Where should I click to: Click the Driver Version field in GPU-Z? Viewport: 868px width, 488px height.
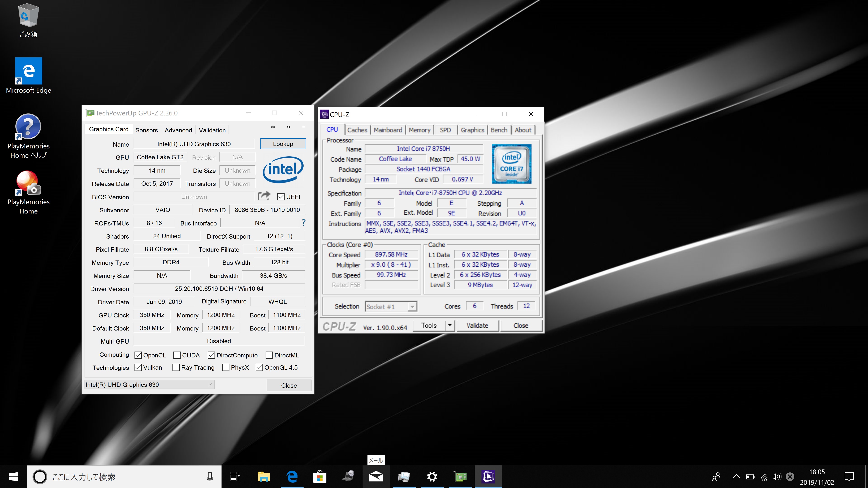point(219,289)
